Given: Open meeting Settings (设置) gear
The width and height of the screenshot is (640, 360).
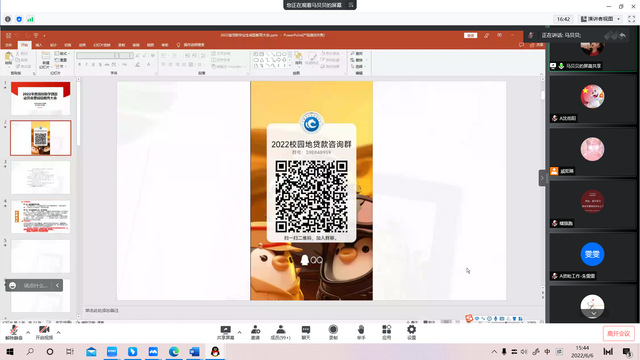Looking at the screenshot, I should [x=411, y=332].
